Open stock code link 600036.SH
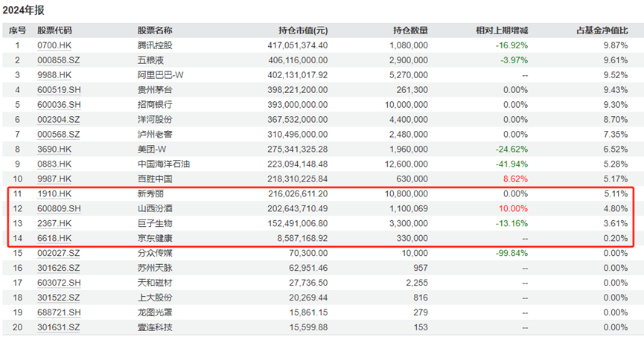This screenshot has height=337, width=644. (59, 105)
